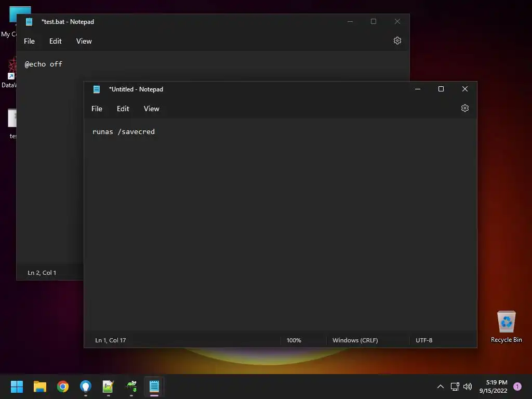The width and height of the screenshot is (532, 399).
Task: Open the Windows Start menu
Action: click(x=17, y=387)
